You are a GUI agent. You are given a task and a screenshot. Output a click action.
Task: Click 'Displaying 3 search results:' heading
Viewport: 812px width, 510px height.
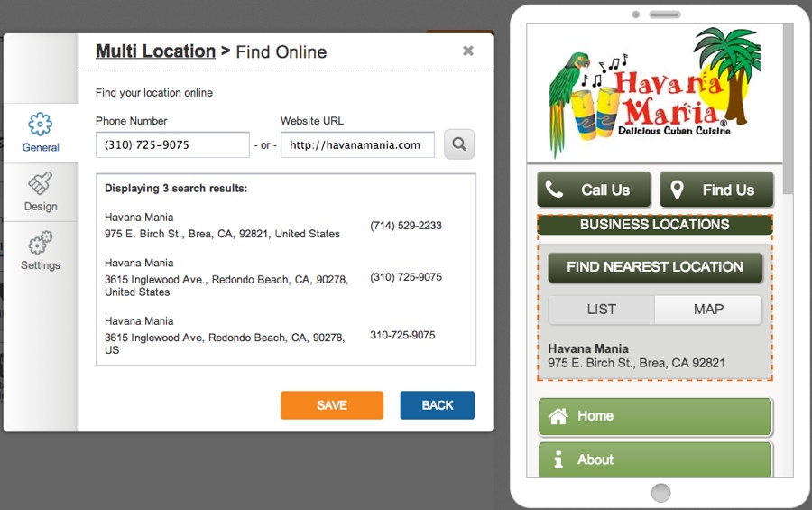[176, 188]
